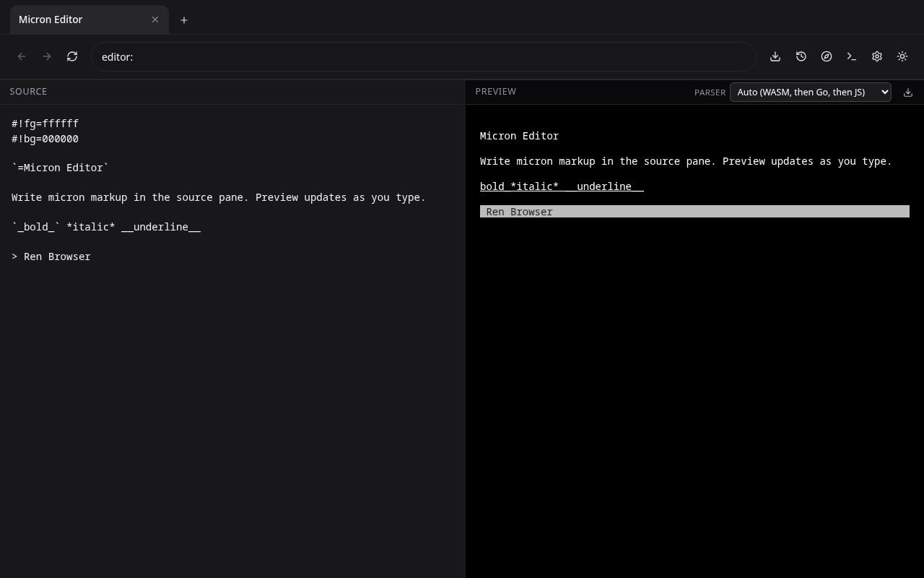Click the '`_bold_` *italic*' source line
This screenshot has height=578, width=924.
point(106,227)
